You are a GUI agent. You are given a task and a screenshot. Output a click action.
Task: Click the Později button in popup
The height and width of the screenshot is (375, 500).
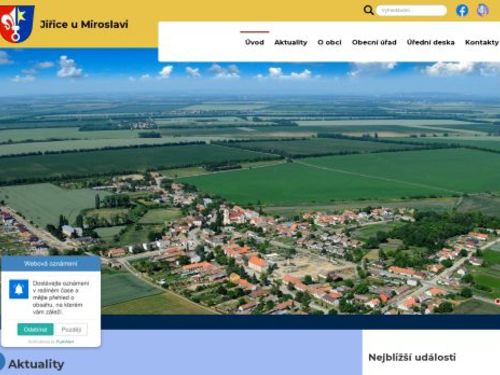(71, 330)
